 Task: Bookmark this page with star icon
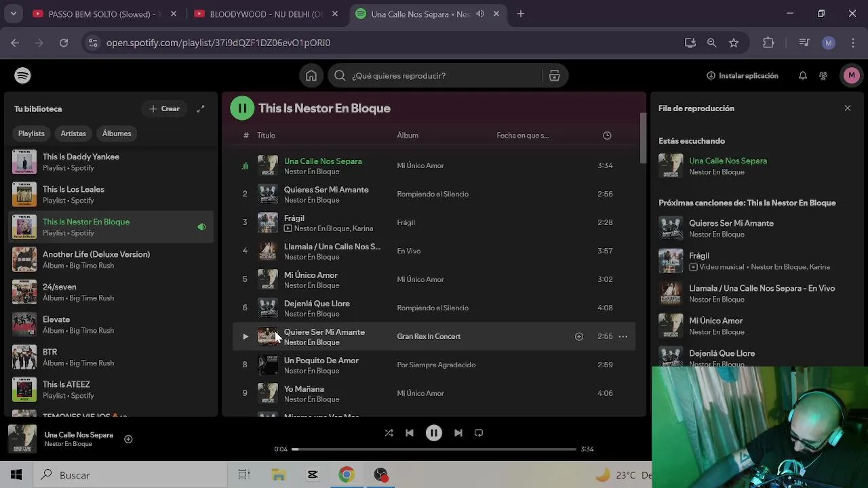[734, 43]
